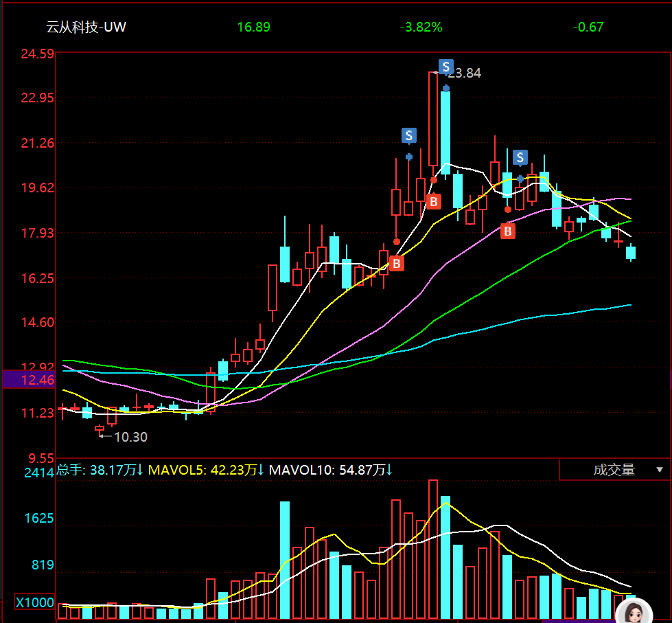Viewport: 672px width, 623px height.
Task: Click the dropdown arrow beside 成交量
Action: (x=660, y=470)
